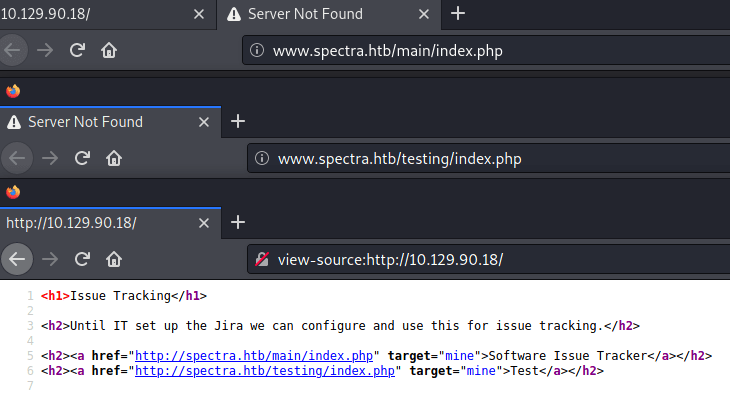
Task: Reload the main/index.php page
Action: [77, 50]
